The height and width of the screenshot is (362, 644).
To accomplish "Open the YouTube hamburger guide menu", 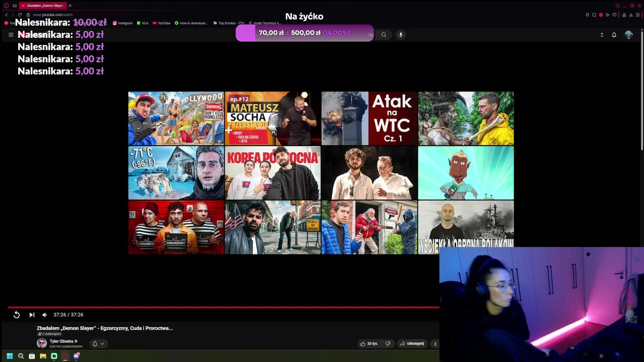I will (11, 35).
